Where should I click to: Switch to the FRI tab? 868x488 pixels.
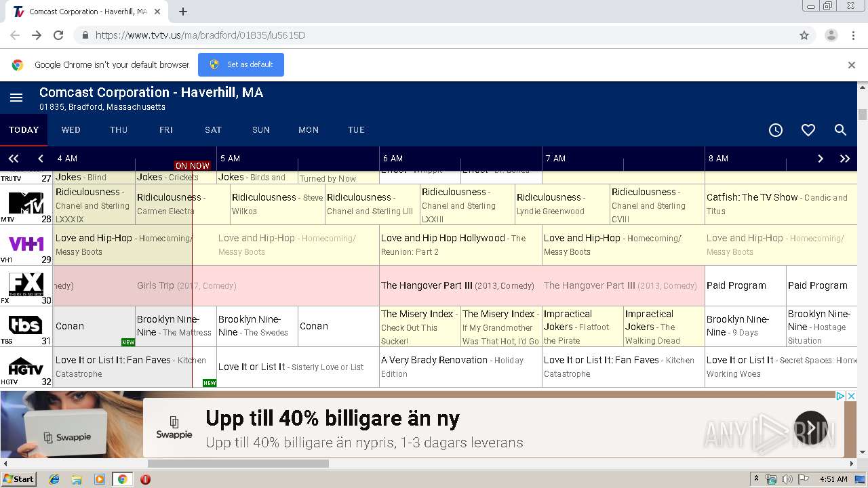166,130
